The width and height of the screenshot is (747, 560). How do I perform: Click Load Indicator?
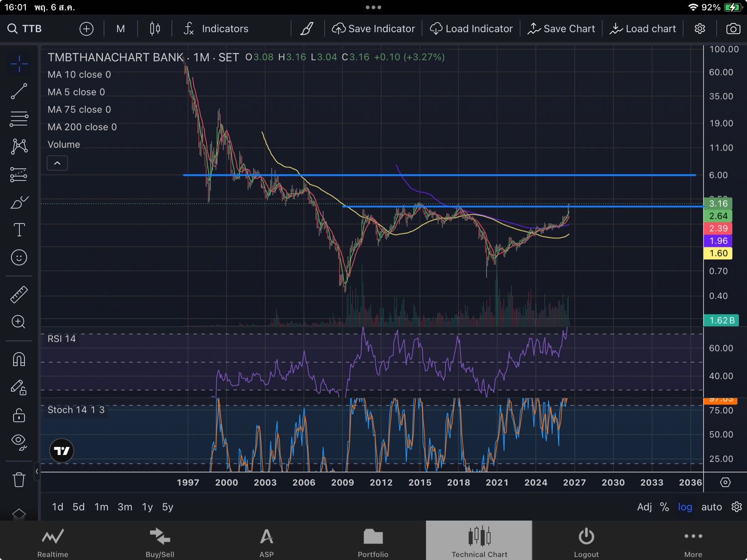[x=471, y=29]
